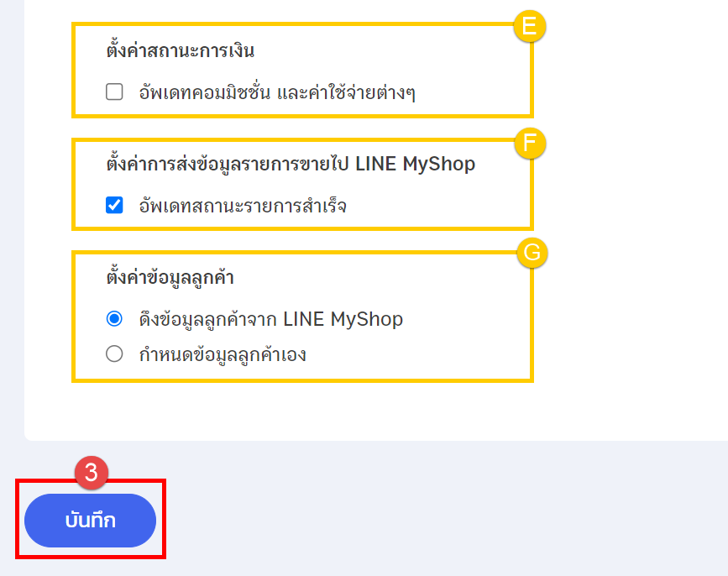Image resolution: width=728 pixels, height=576 pixels.
Task: Click the อัพเดทคอมมิชชั่น และค่าใช้จ่ายต่างๆ label text
Action: tap(277, 93)
